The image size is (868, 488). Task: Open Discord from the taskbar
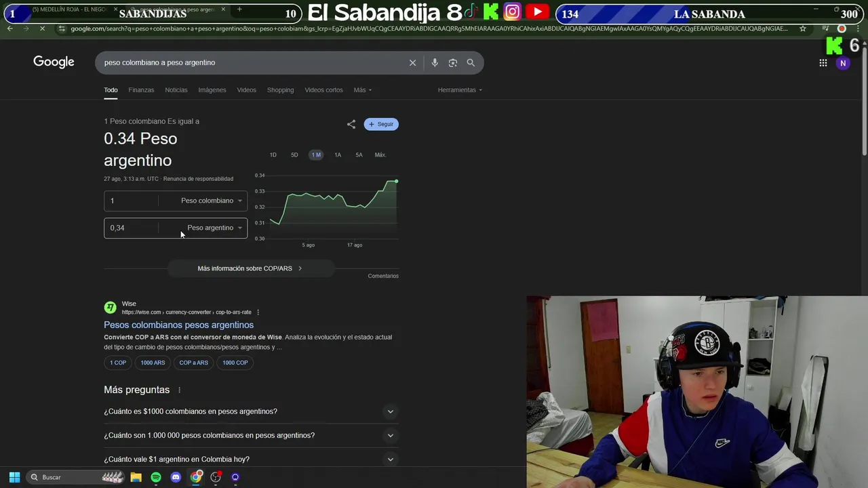coord(176,477)
